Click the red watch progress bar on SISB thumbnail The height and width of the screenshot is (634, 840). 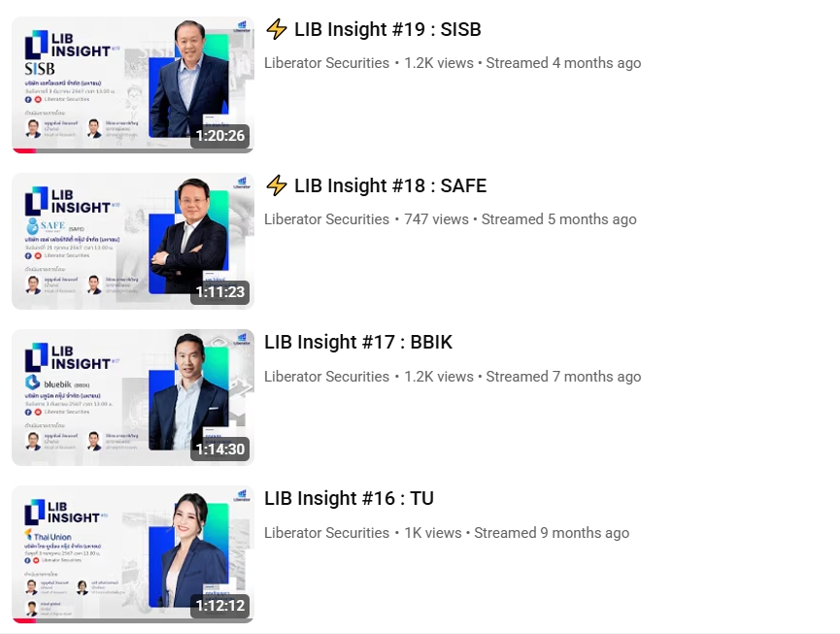[24, 151]
